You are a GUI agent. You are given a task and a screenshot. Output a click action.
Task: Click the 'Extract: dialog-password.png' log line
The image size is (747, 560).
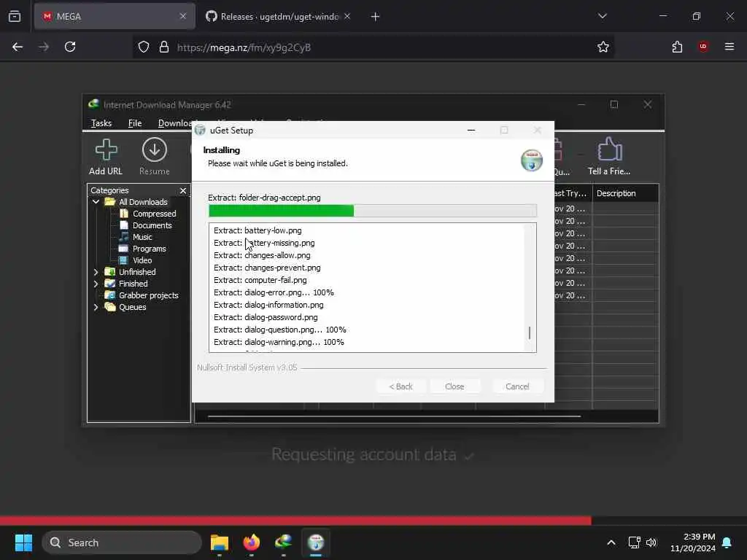click(266, 317)
